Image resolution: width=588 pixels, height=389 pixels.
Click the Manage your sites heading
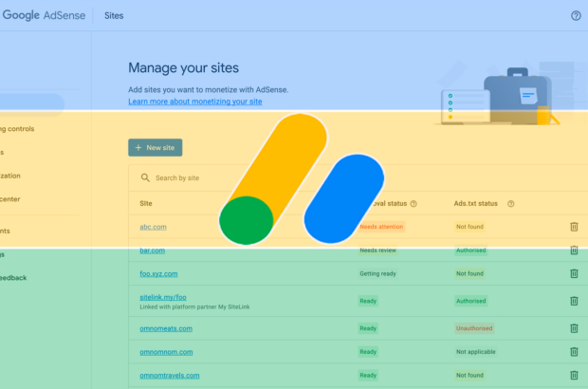(183, 68)
